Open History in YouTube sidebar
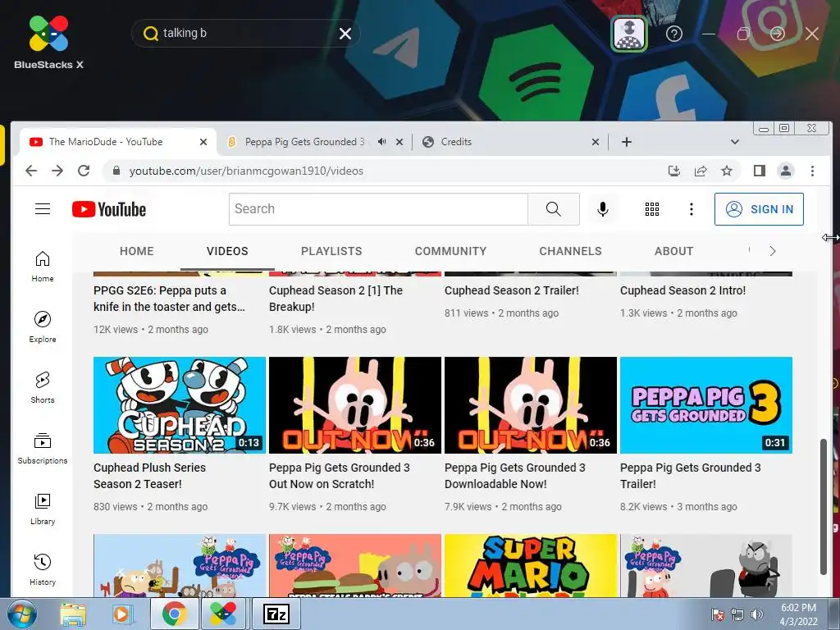Viewport: 840px width, 630px height. pos(43,570)
